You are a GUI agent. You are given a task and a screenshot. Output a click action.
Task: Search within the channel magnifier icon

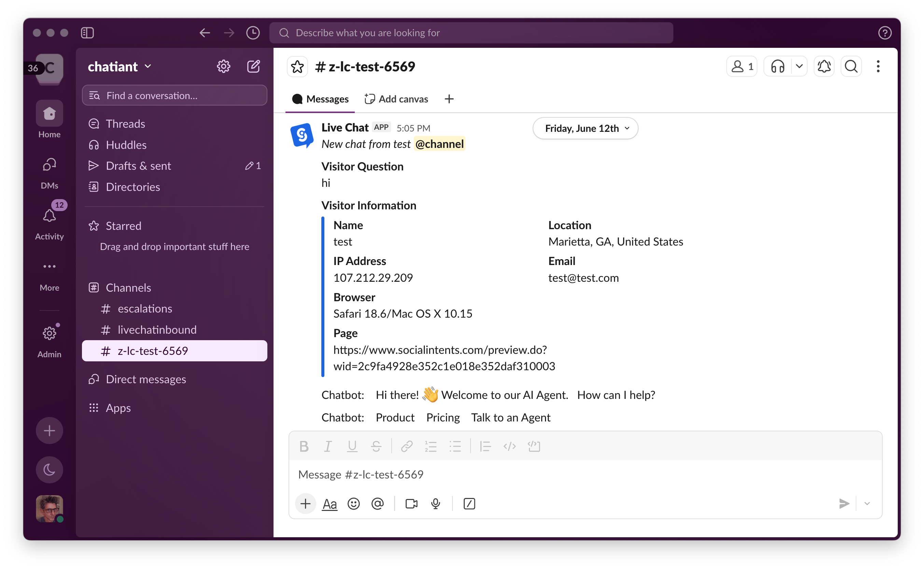pyautogui.click(x=851, y=67)
